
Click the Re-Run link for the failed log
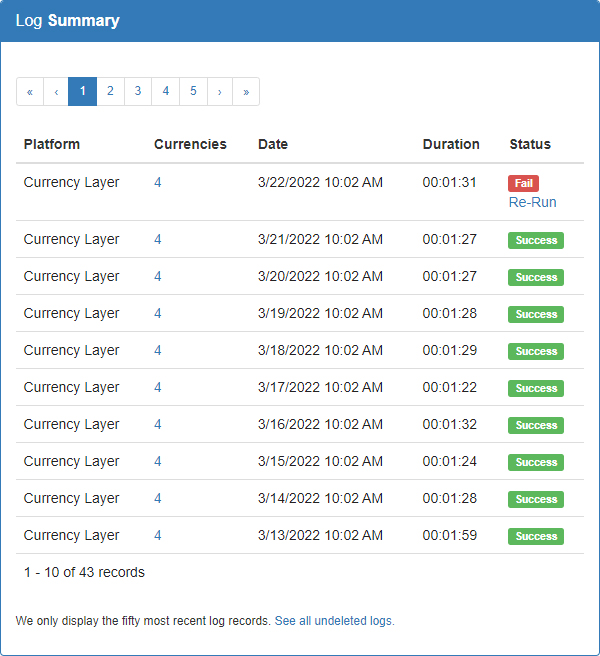pyautogui.click(x=532, y=202)
